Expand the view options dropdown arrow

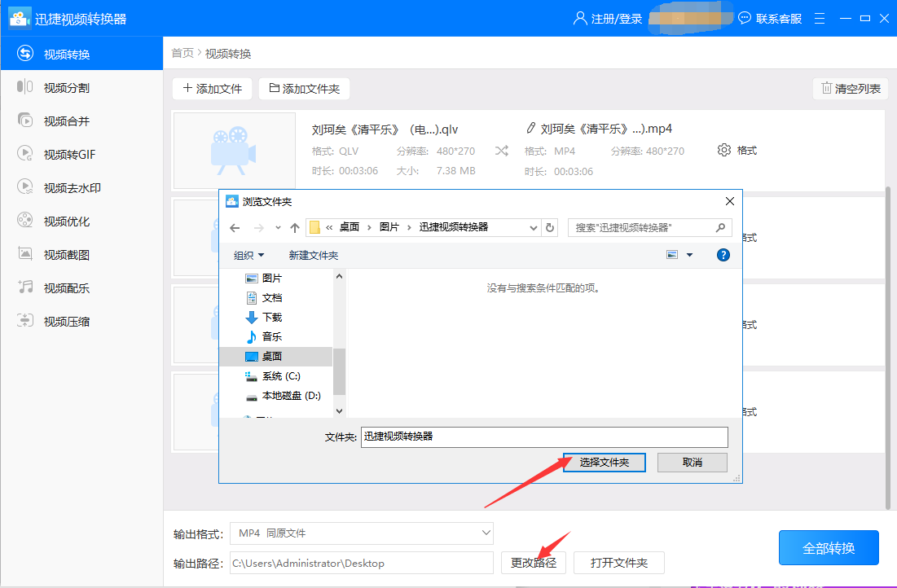pos(689,255)
